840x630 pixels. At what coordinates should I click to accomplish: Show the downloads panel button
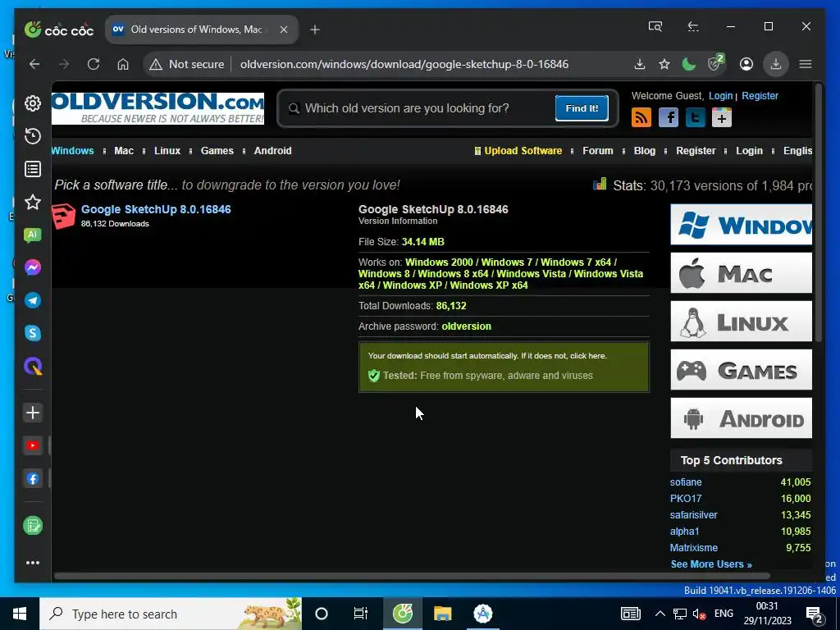pos(776,64)
